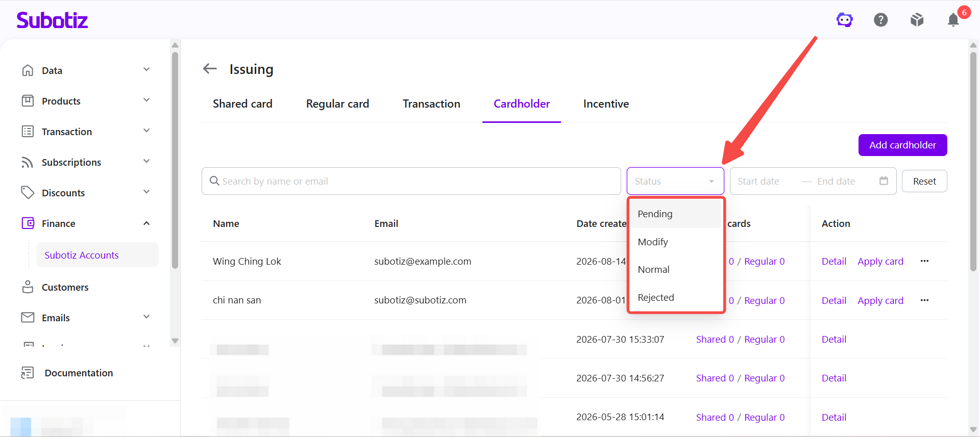This screenshot has height=437, width=980.
Task: Click the Finance wallet icon
Action: click(x=28, y=223)
